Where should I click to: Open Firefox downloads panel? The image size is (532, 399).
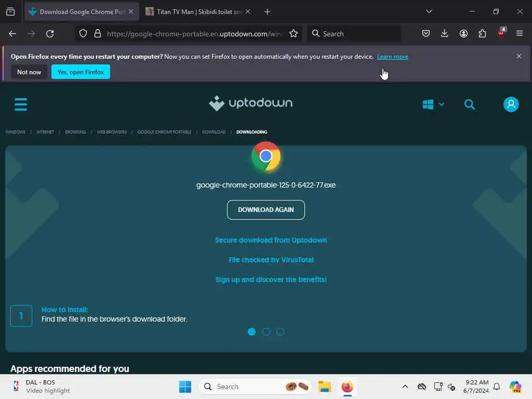click(445, 33)
